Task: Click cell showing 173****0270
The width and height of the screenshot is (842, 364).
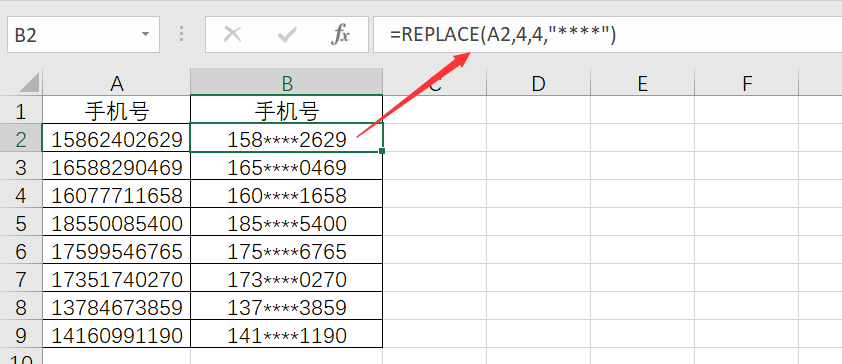Action: [287, 278]
